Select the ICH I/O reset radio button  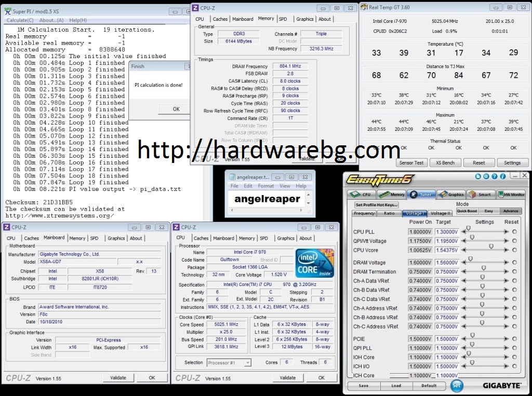pyautogui.click(x=515, y=366)
